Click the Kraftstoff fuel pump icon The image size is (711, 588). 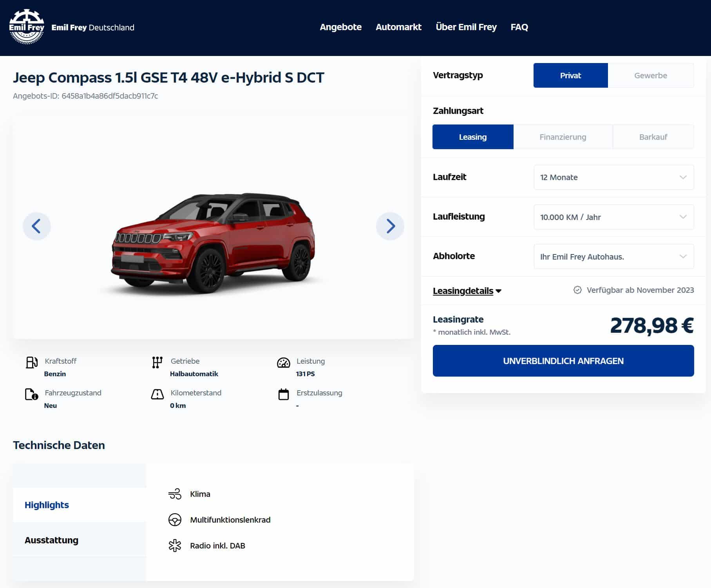(32, 363)
